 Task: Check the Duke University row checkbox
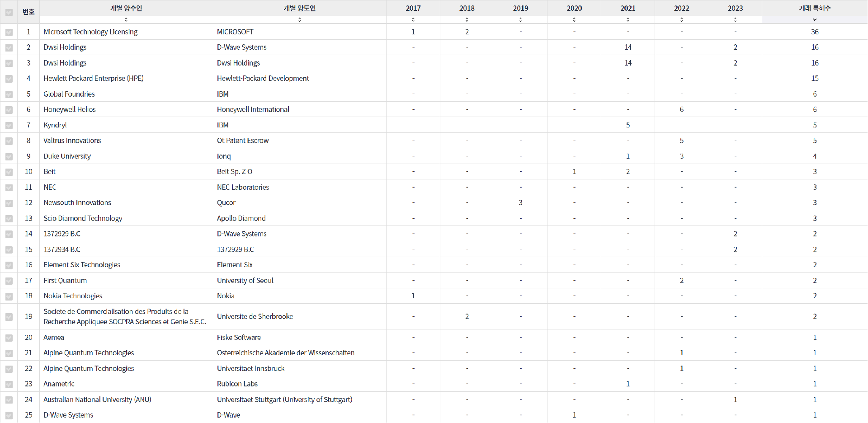(9, 157)
